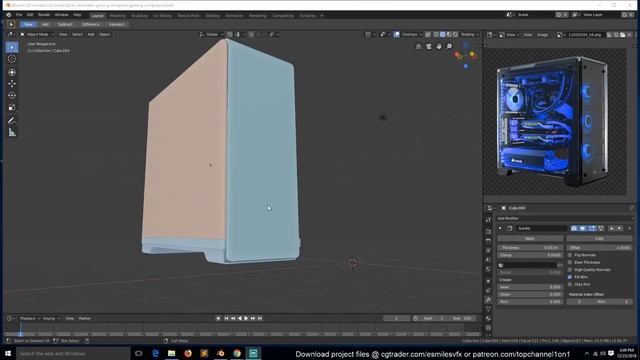Open the Global transform orientation dropdown
The height and width of the screenshot is (360, 640).
(211, 35)
